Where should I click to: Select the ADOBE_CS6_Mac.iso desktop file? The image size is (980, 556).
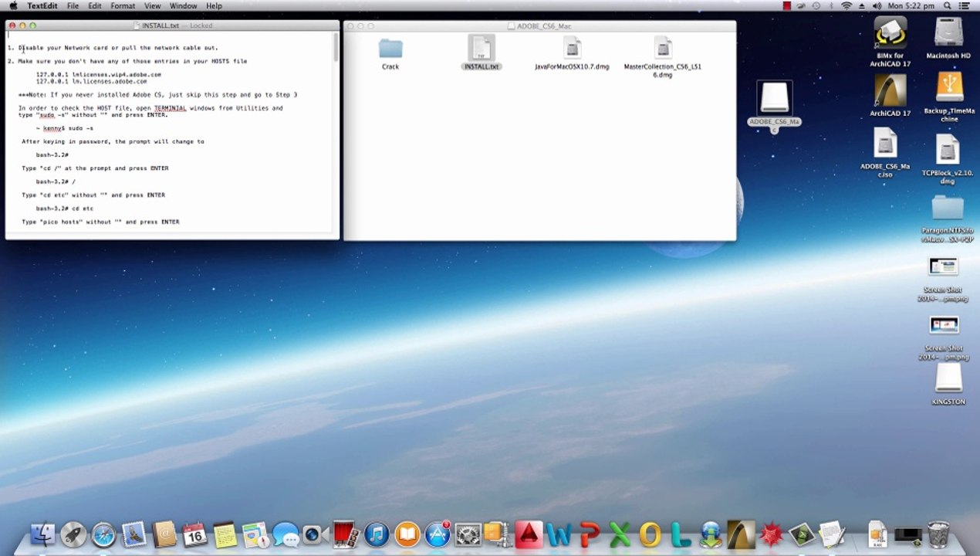tap(885, 144)
